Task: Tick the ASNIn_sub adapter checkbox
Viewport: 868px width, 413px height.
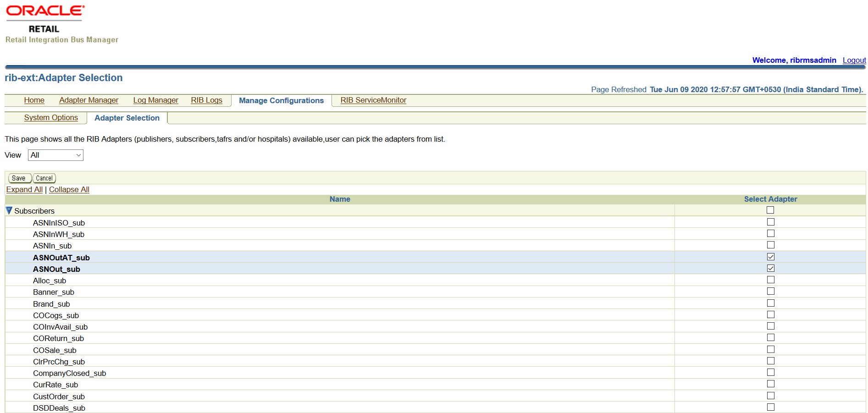Action: (770, 245)
